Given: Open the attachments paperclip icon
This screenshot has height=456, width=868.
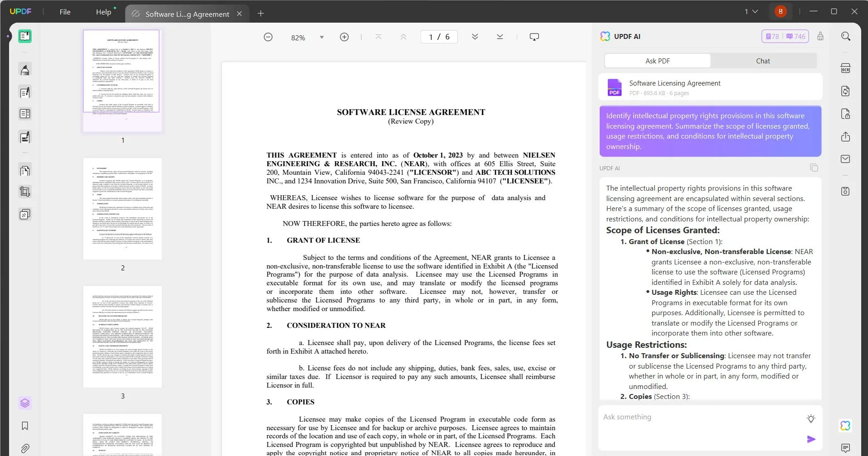Looking at the screenshot, I should (x=25, y=448).
